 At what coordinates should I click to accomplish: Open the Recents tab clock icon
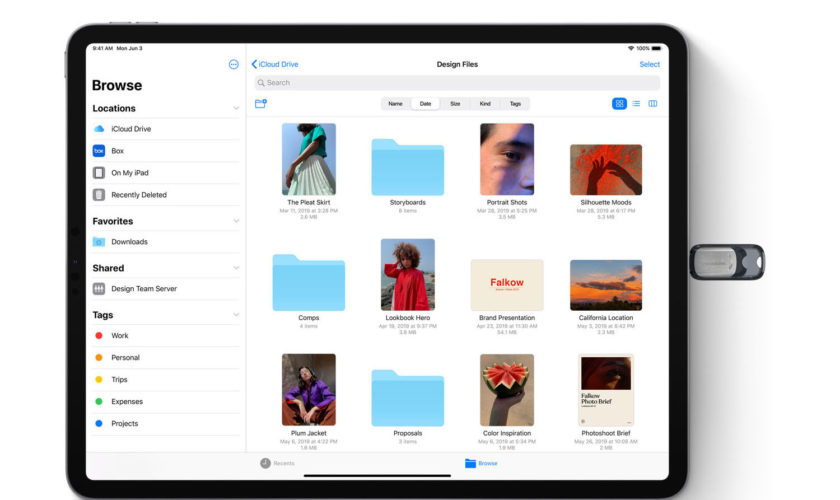[x=265, y=464]
